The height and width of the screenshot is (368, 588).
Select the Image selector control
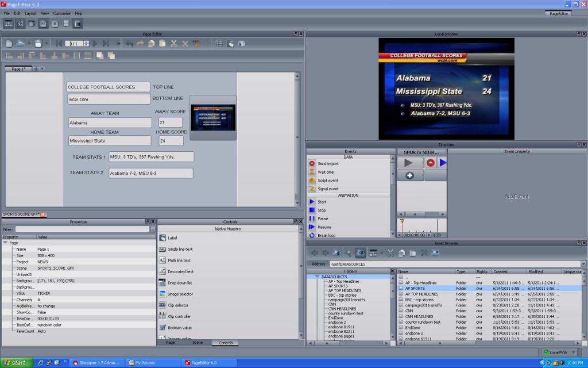click(180, 294)
